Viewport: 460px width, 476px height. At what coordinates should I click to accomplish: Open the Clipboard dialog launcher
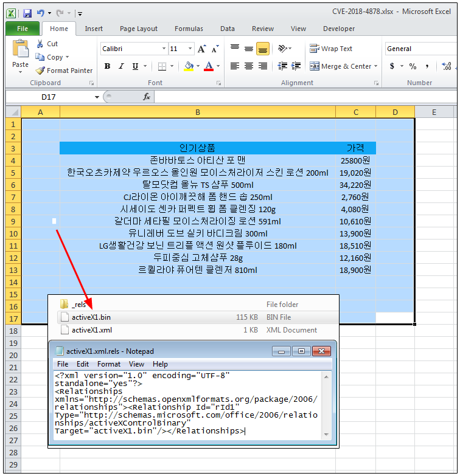tap(91, 83)
